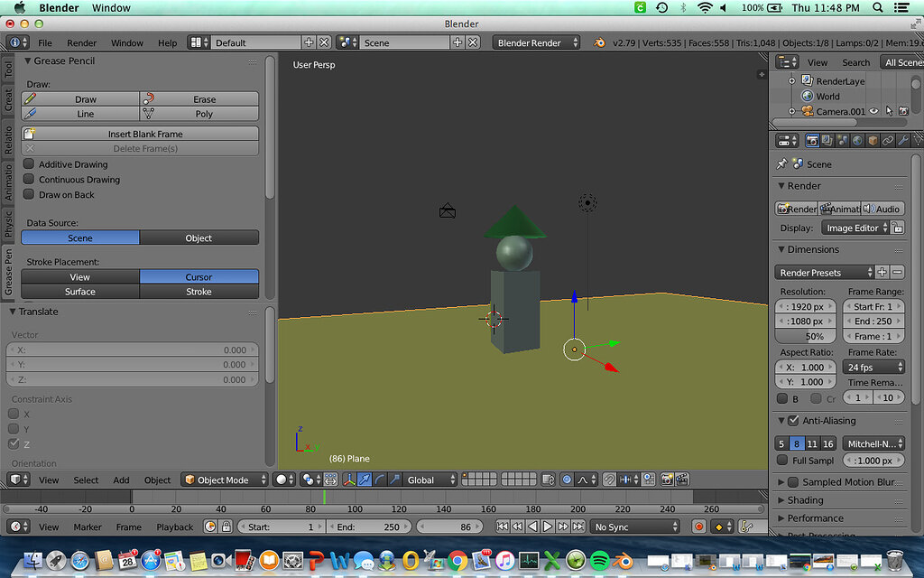Screen dimensions: 924x578
Task: Open the Object properties tab (cube icon)
Action: (873, 140)
